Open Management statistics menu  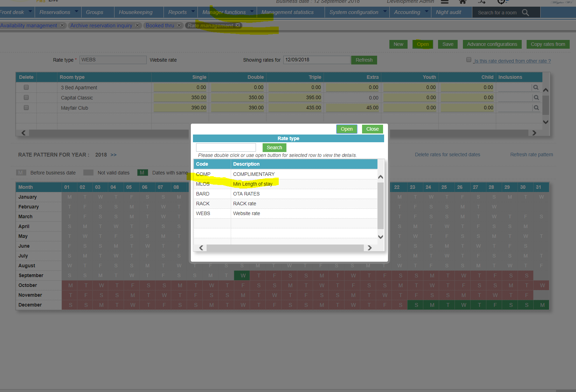click(287, 12)
